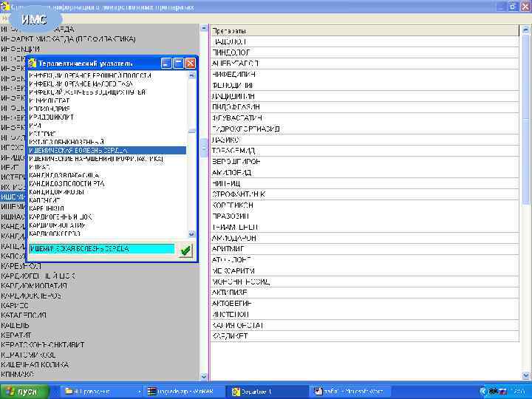Viewport: 532px width, 399px height.
Task: Select drug 'ФЛУВАСТАТИН' in the table
Action: click(365, 117)
